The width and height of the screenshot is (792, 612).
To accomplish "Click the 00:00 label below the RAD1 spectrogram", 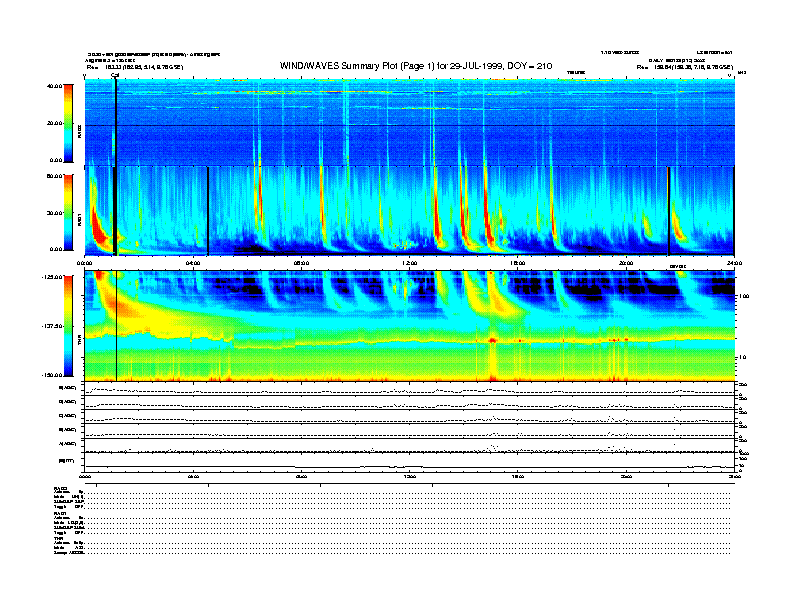I will tap(85, 263).
